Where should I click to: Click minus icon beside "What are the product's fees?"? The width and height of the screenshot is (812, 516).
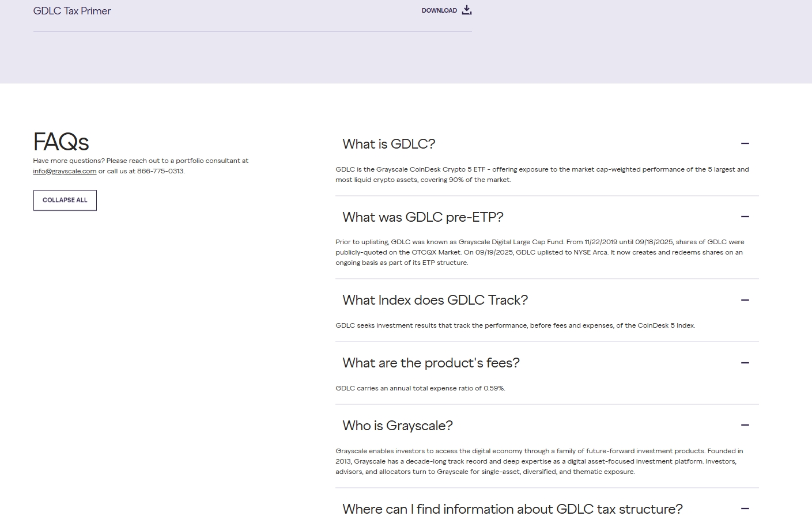click(x=745, y=363)
